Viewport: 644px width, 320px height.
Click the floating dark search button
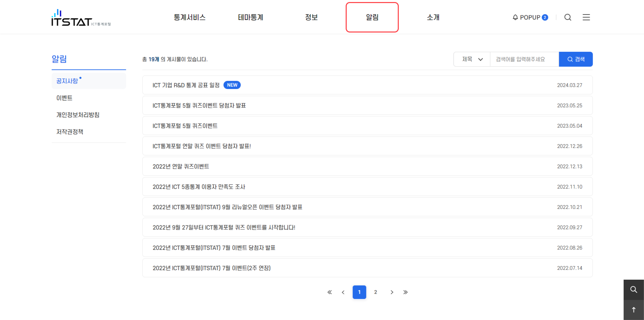click(x=634, y=290)
